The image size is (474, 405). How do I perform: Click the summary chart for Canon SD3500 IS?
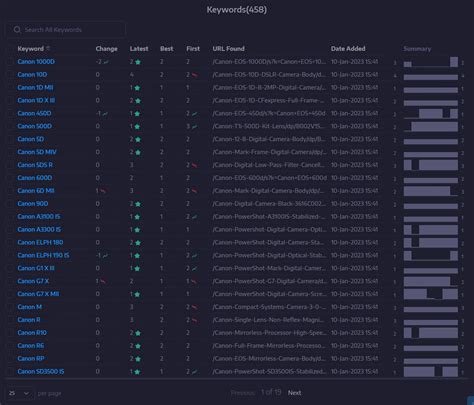pos(431,372)
